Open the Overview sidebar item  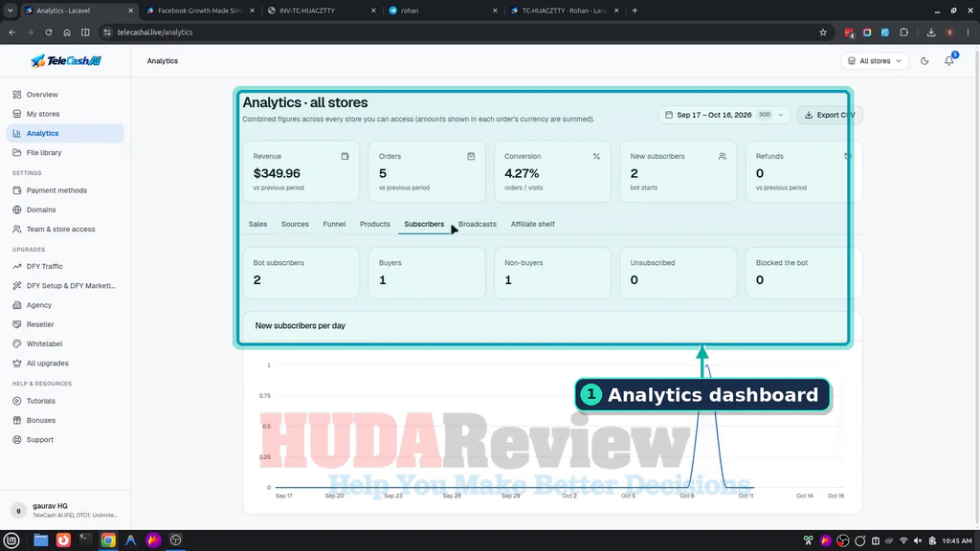65,95
